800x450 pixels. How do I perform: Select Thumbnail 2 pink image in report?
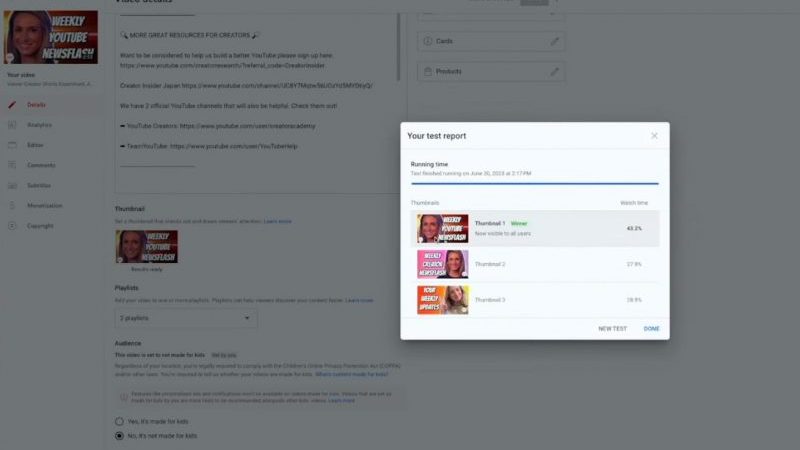pos(442,264)
